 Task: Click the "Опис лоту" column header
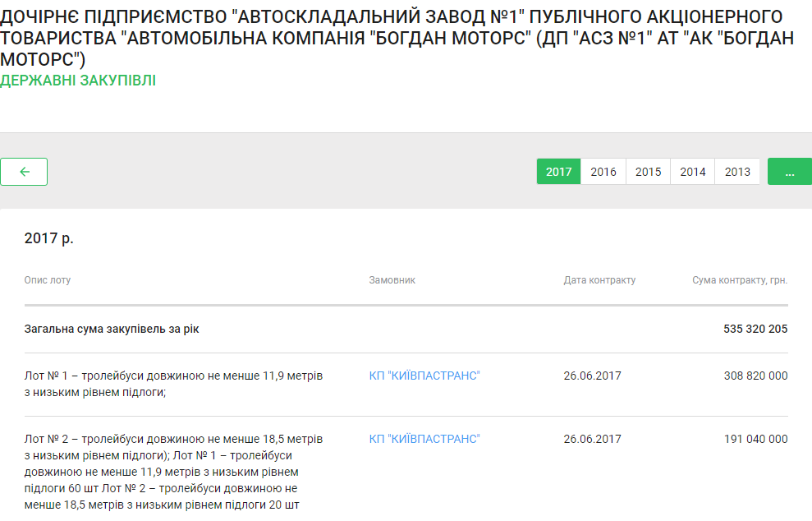(x=48, y=280)
